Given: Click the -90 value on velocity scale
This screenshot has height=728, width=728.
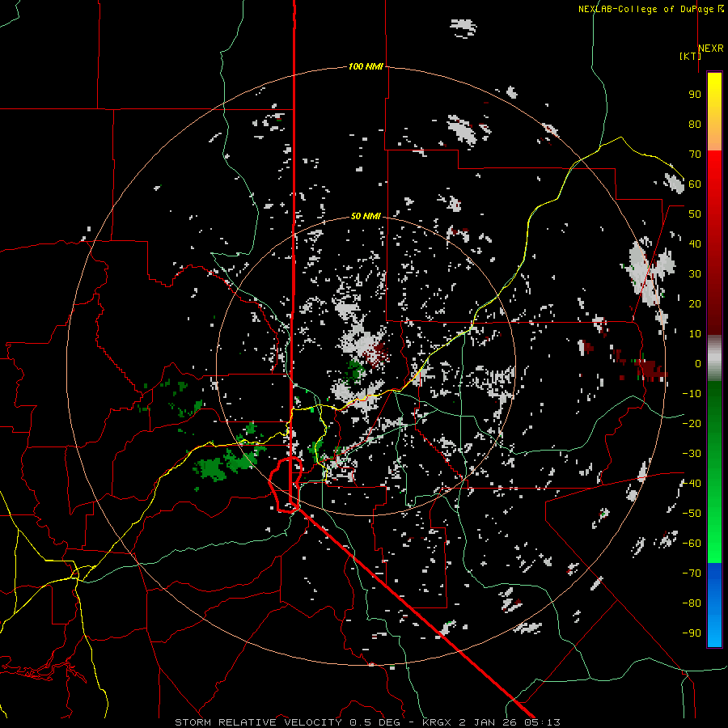Looking at the screenshot, I should pos(692,633).
